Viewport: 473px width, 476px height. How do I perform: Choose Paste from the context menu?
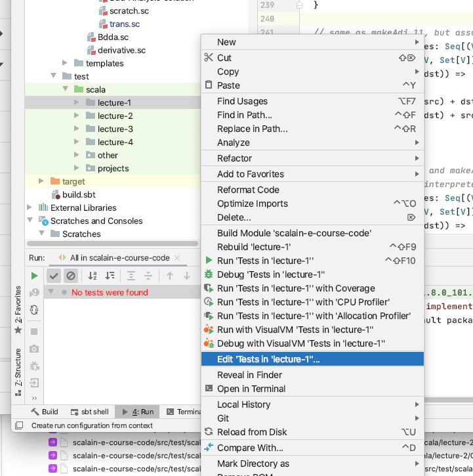tap(312, 85)
